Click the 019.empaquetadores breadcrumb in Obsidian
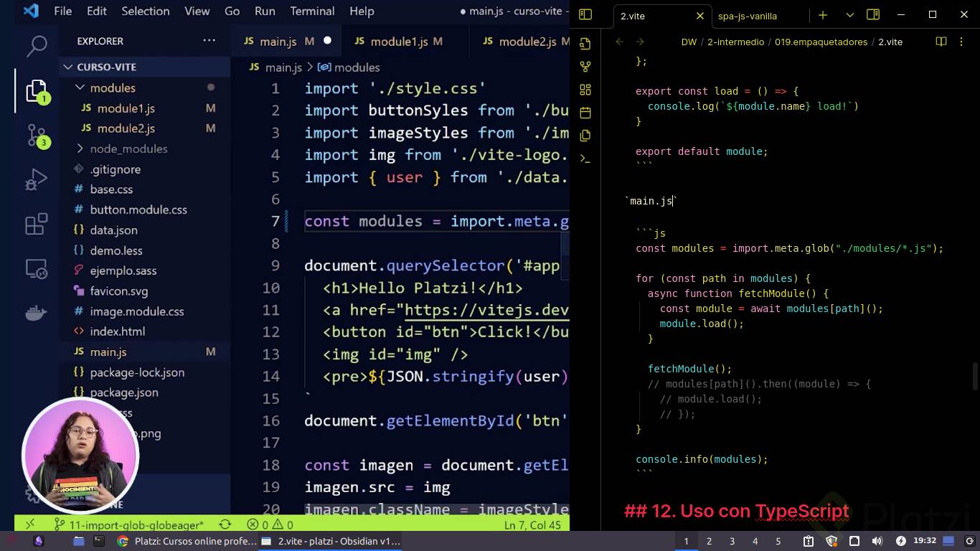 (821, 42)
